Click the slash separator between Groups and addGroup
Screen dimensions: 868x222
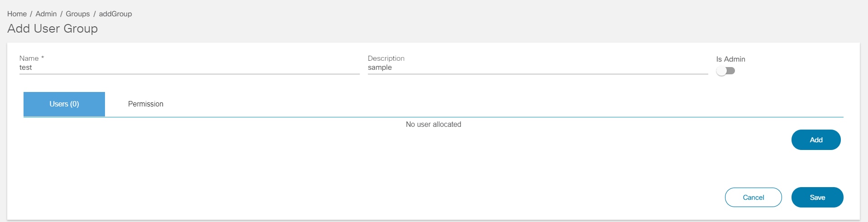tap(95, 14)
